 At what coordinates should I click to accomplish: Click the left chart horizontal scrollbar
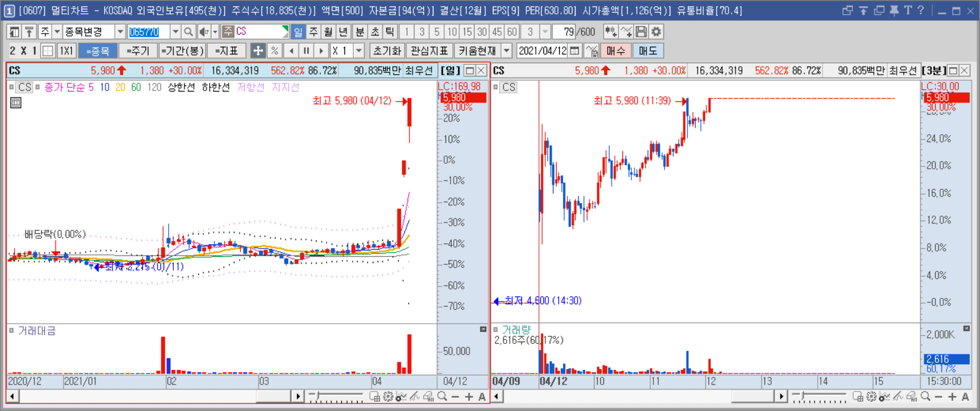155,396
